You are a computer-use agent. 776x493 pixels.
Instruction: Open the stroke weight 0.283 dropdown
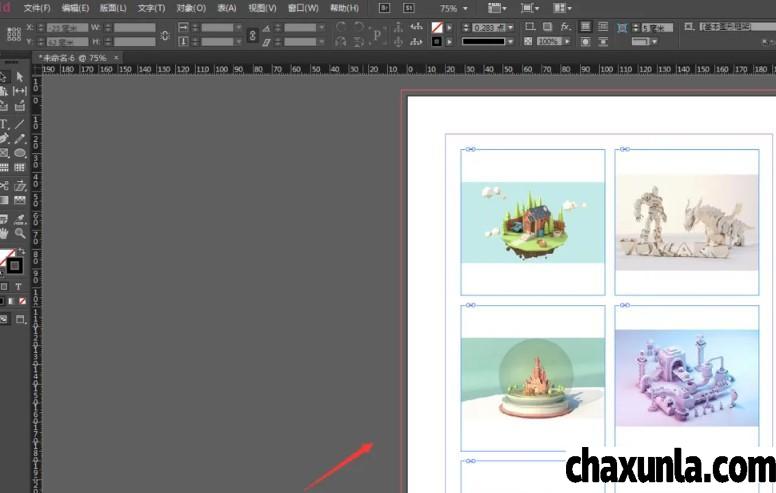(511, 28)
